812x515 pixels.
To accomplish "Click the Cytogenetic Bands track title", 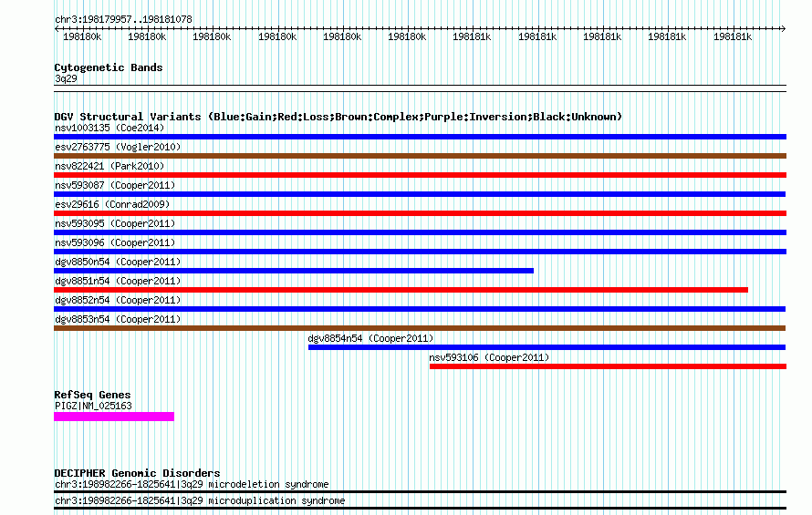I will point(109,67).
